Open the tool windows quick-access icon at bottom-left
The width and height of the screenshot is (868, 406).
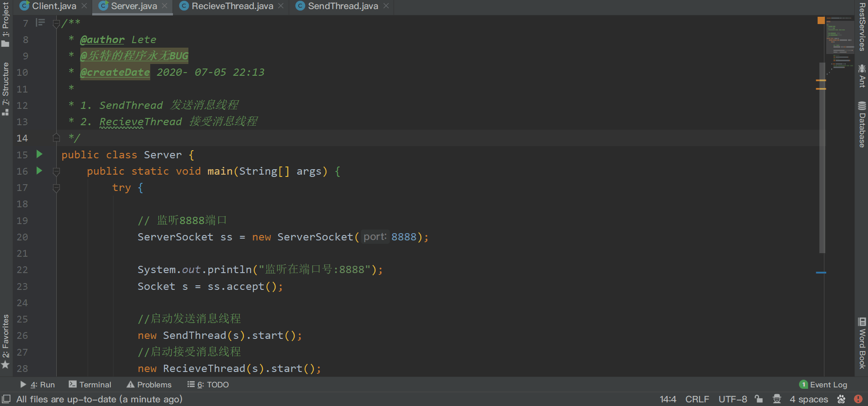click(x=6, y=399)
